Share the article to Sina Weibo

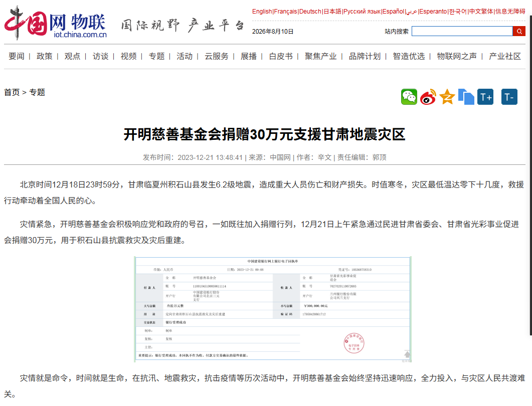428,97
